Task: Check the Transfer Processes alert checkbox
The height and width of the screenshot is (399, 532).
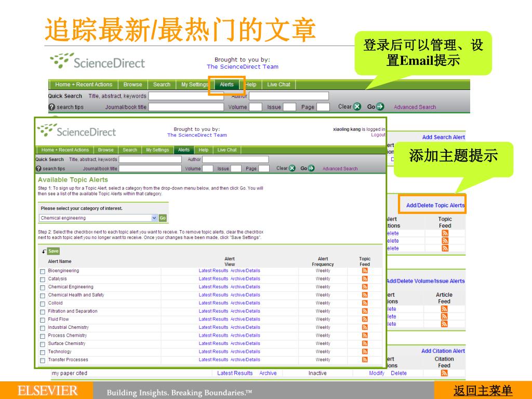Action: [43, 361]
